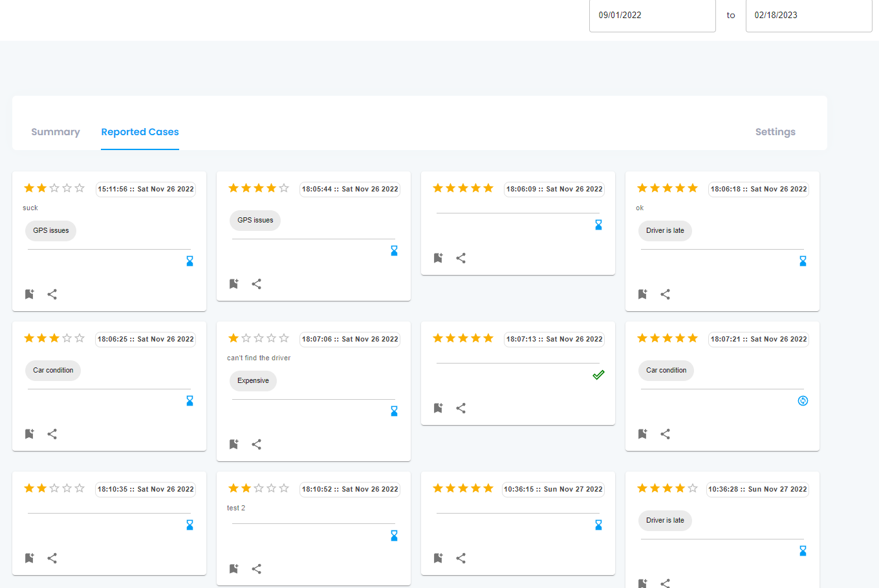Open the Reported Cases tab
Image resolution: width=879 pixels, height=588 pixels.
coord(140,132)
